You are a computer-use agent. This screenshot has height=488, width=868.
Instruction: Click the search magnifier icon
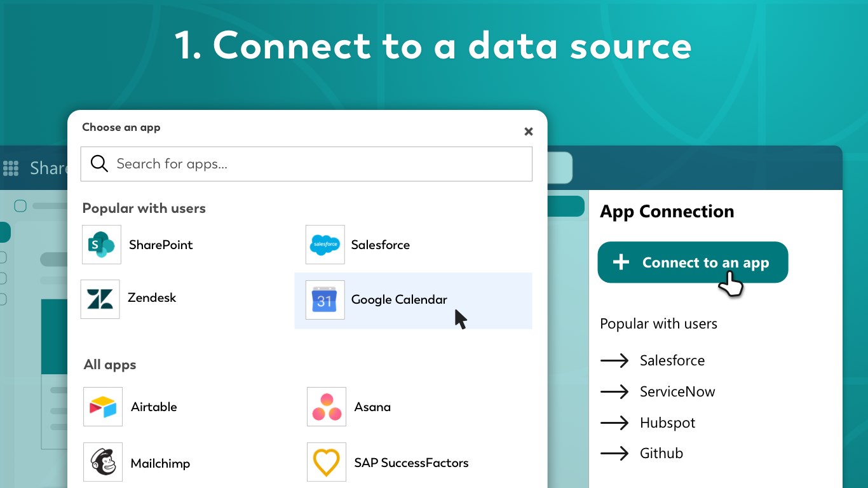coord(99,164)
